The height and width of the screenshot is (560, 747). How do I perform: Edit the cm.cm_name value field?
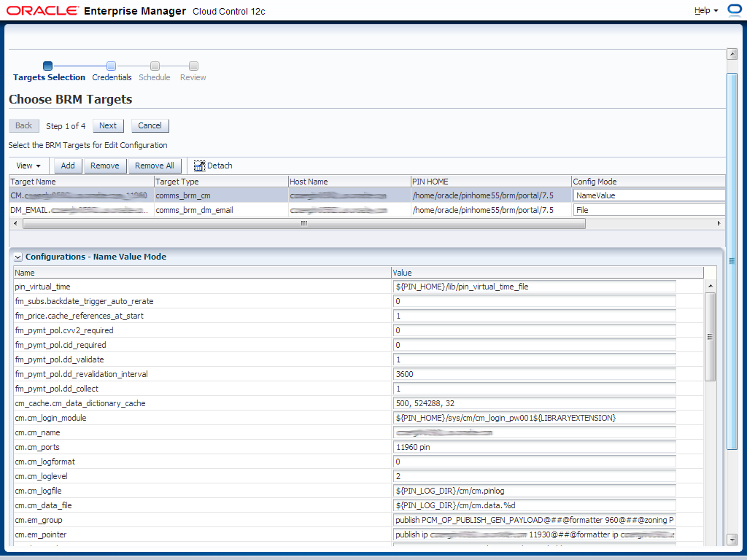pos(535,432)
